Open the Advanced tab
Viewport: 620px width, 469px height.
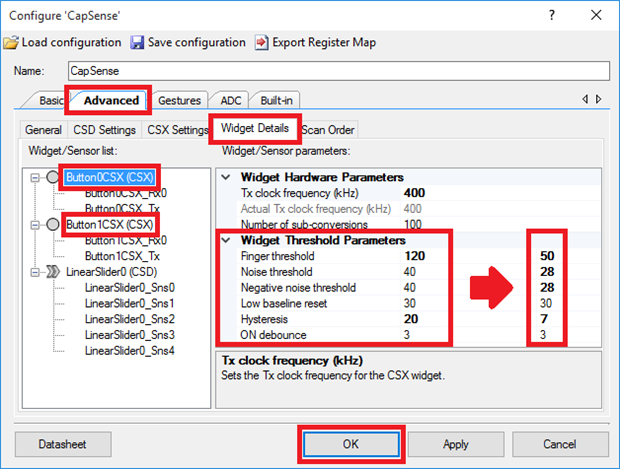111,100
